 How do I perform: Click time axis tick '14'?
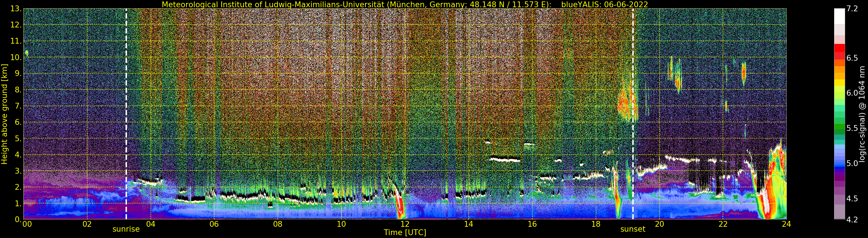click(x=468, y=224)
